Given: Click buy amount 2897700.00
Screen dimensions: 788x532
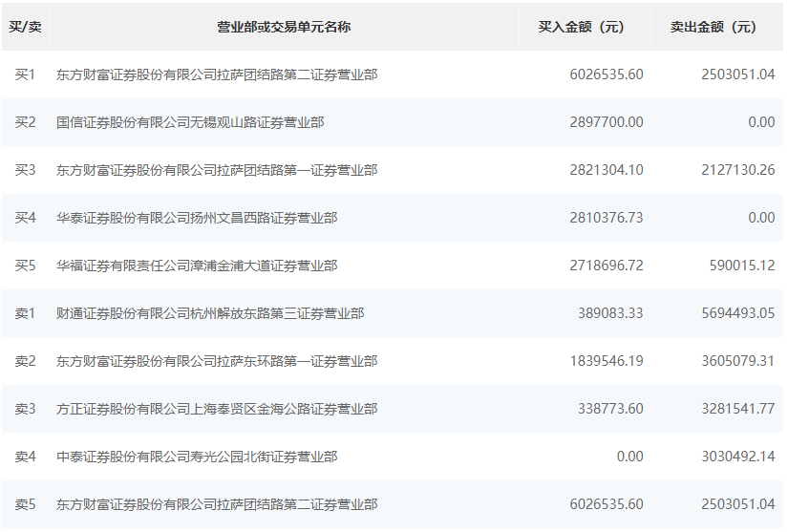Looking at the screenshot, I should 607,122.
